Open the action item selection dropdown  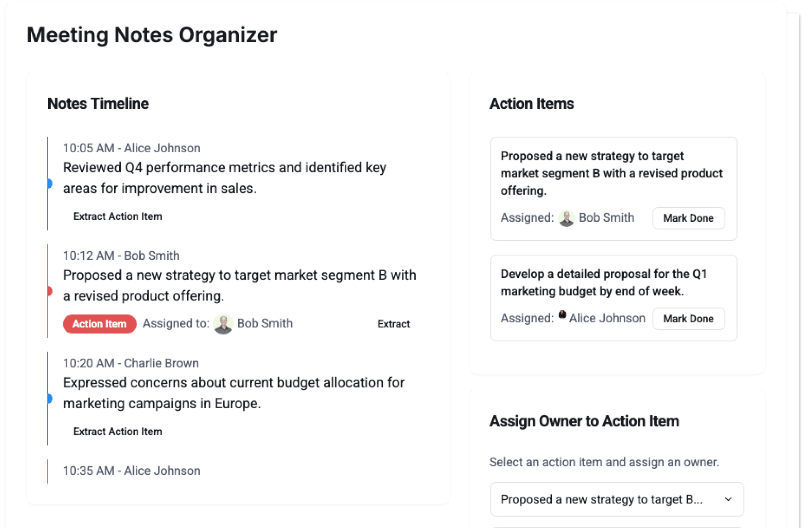[x=617, y=500]
